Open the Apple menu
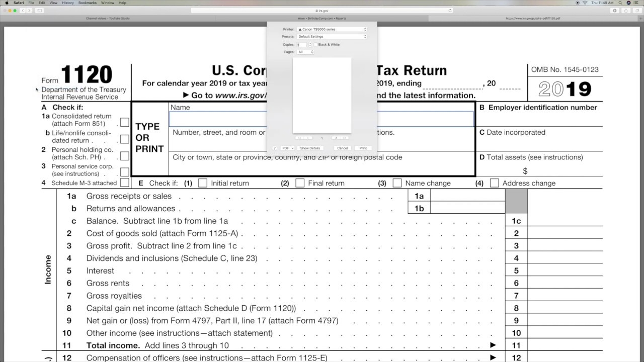The image size is (644, 362). pyautogui.click(x=7, y=3)
